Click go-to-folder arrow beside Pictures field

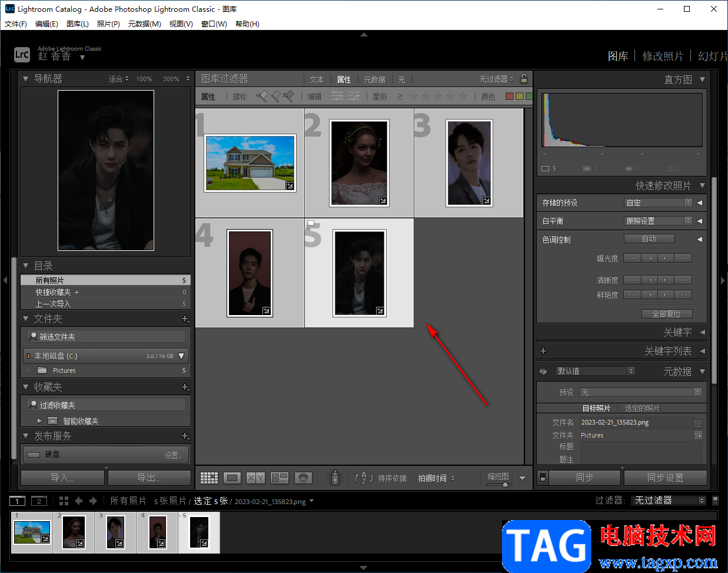(x=699, y=435)
